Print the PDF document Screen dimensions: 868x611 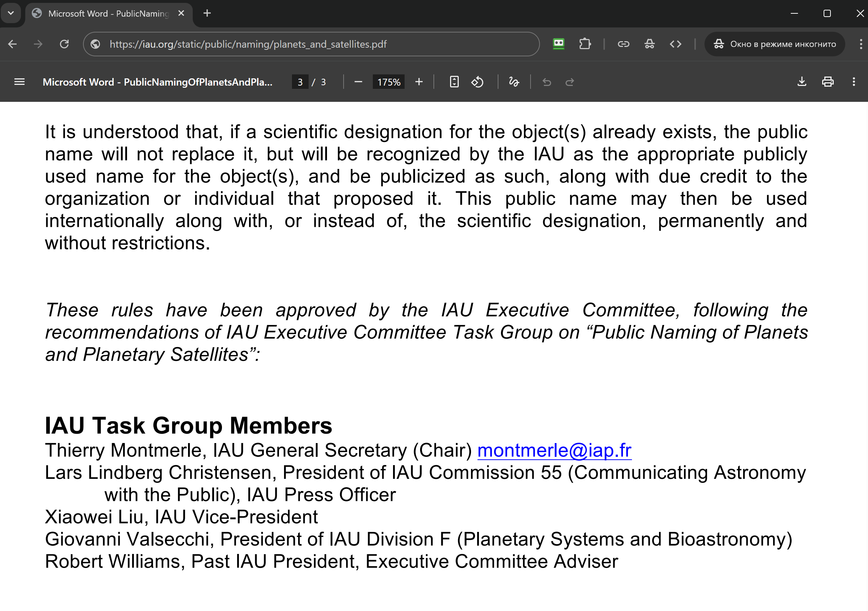(828, 82)
